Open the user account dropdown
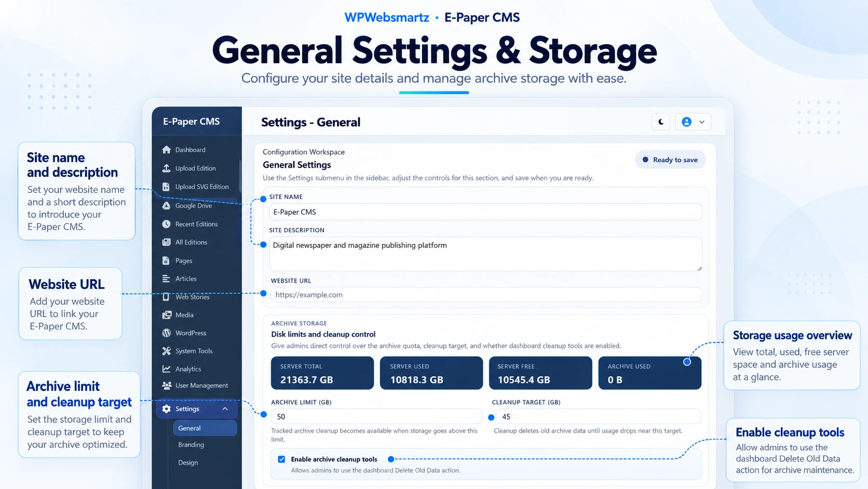 (693, 122)
